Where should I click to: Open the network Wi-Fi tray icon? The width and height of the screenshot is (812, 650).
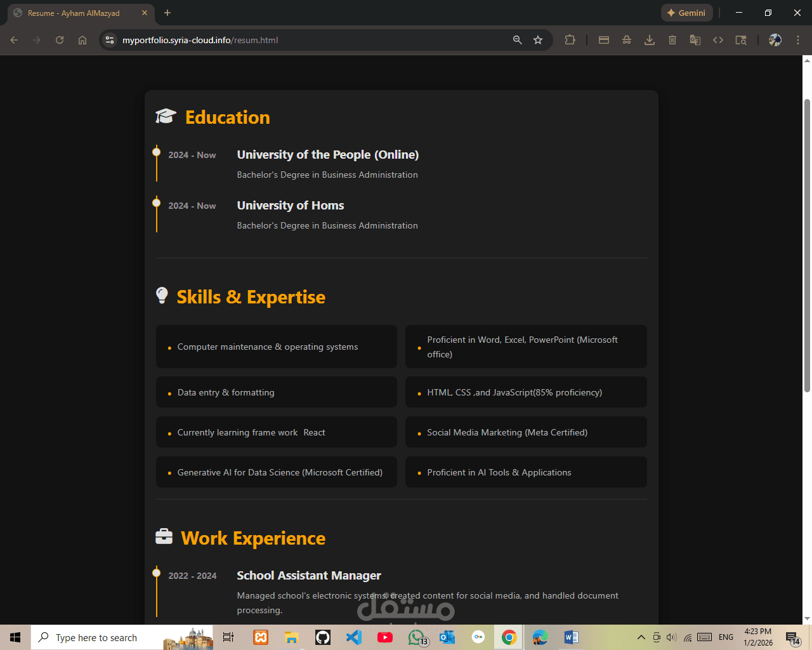pos(688,637)
